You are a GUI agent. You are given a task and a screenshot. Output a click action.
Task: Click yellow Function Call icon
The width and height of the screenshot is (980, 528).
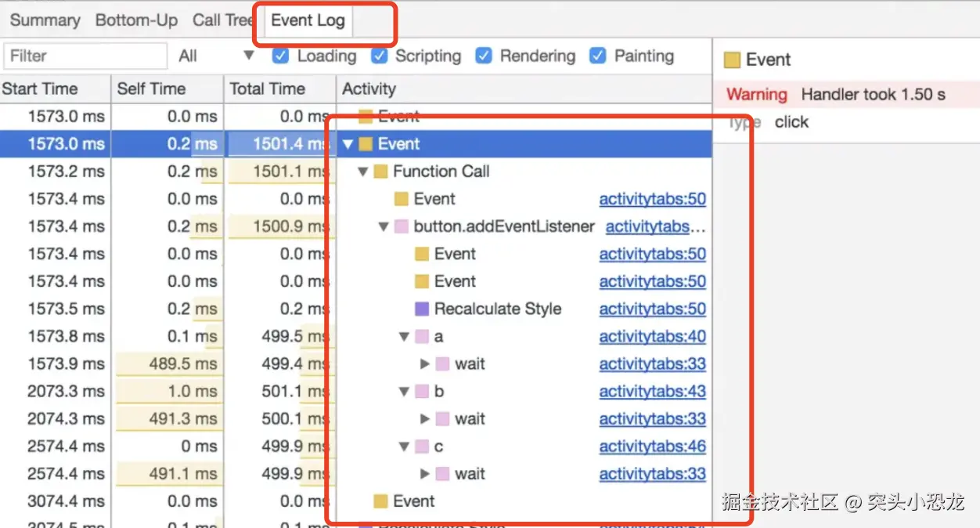tap(380, 172)
